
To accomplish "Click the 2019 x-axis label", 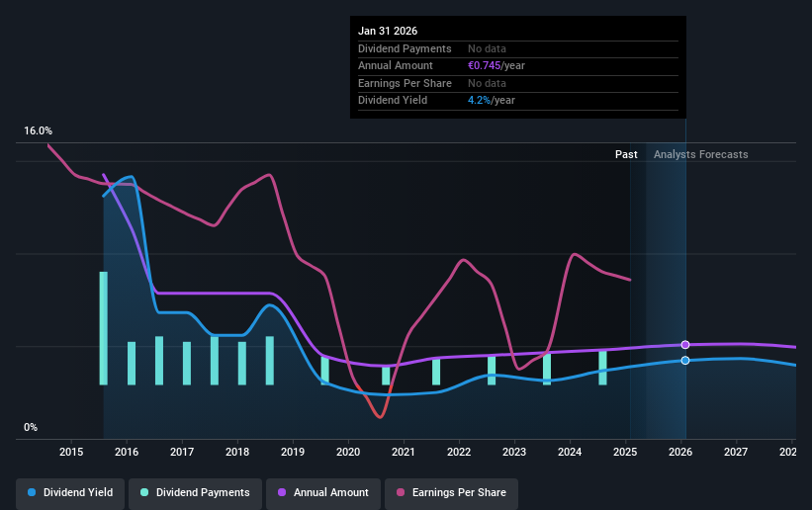I will pyautogui.click(x=293, y=452).
